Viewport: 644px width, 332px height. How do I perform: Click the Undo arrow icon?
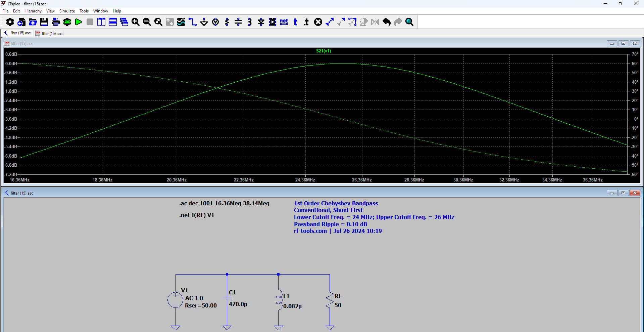[x=387, y=22]
